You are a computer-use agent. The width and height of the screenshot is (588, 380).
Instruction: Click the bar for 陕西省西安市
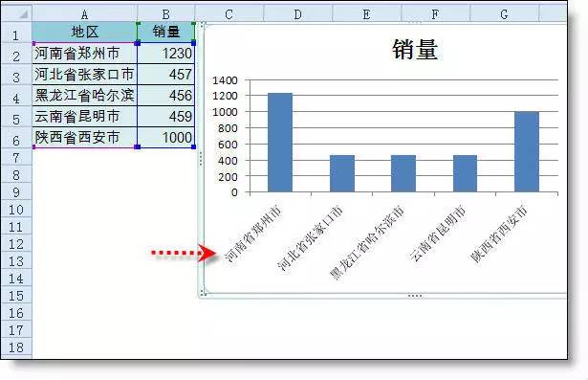click(x=527, y=151)
